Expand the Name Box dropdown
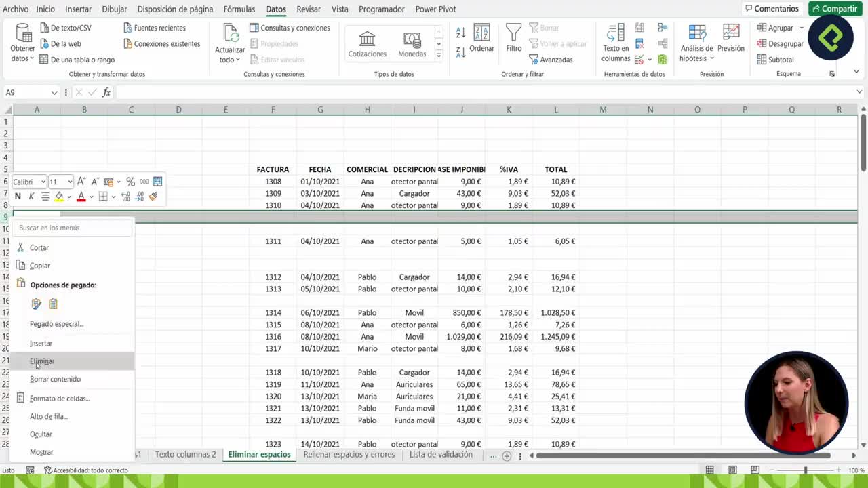868x488 pixels. point(54,93)
